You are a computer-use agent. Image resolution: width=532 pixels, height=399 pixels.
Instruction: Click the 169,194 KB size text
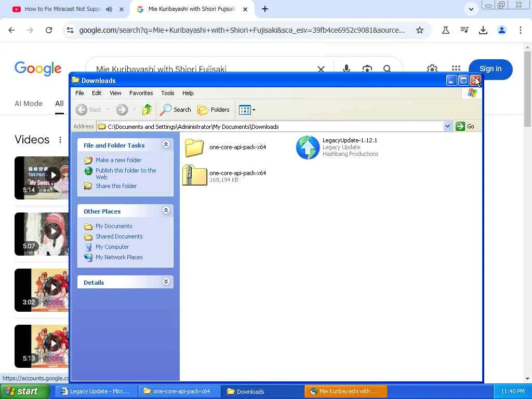(224, 180)
